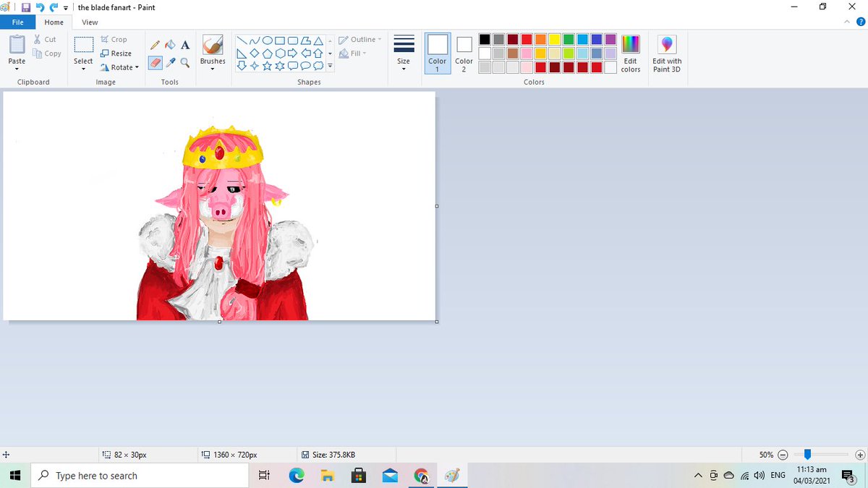Open Customize Quick Access Toolbar dropdown
The width and height of the screenshot is (868, 488).
pos(66,8)
